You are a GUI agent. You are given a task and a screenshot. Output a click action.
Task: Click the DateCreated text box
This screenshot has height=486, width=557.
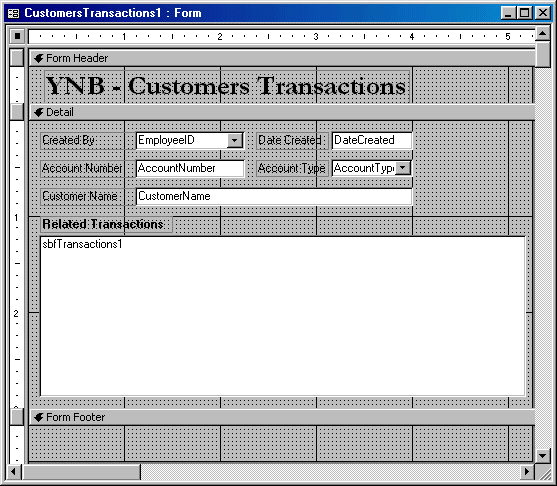point(372,140)
